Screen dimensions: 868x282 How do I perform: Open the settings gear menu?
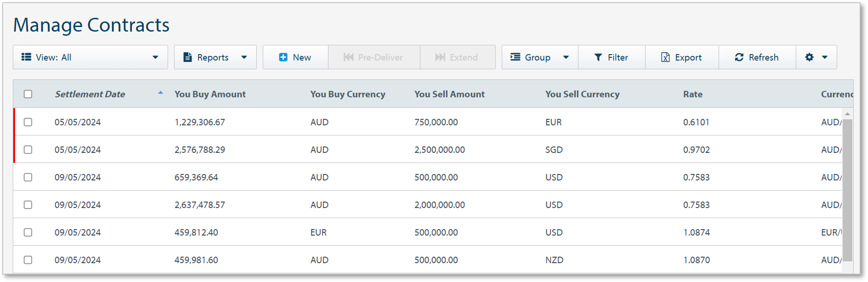(x=809, y=57)
